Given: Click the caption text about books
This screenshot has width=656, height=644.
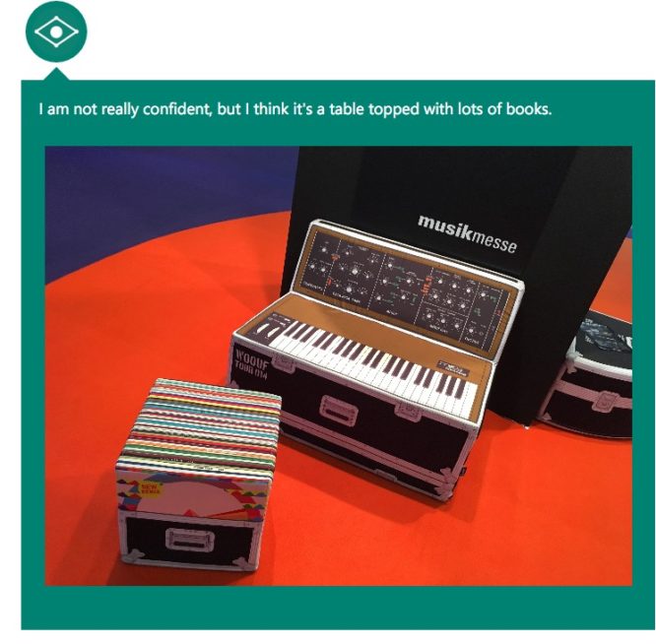Looking at the screenshot, I should pyautogui.click(x=295, y=109).
